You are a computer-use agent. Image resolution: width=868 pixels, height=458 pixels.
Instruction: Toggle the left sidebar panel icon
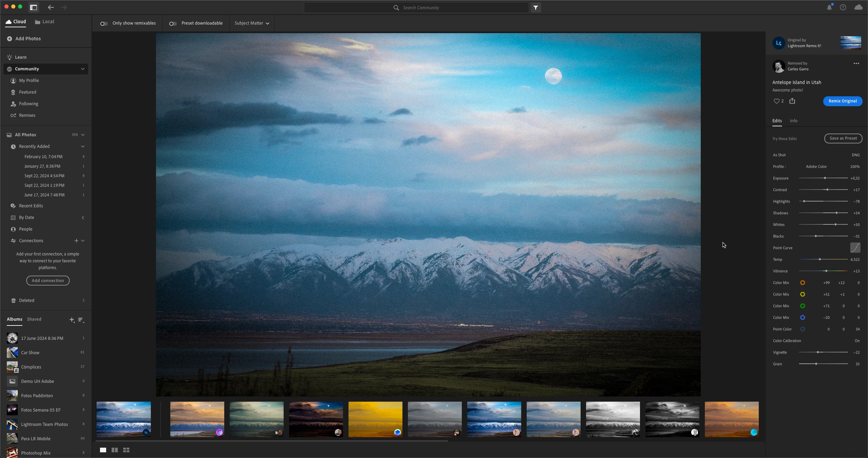click(x=33, y=8)
